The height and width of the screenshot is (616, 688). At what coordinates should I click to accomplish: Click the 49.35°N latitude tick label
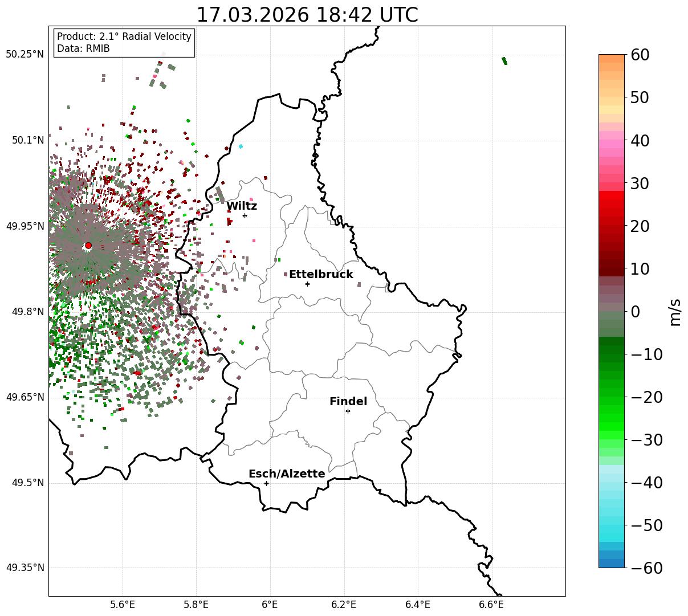(x=25, y=568)
